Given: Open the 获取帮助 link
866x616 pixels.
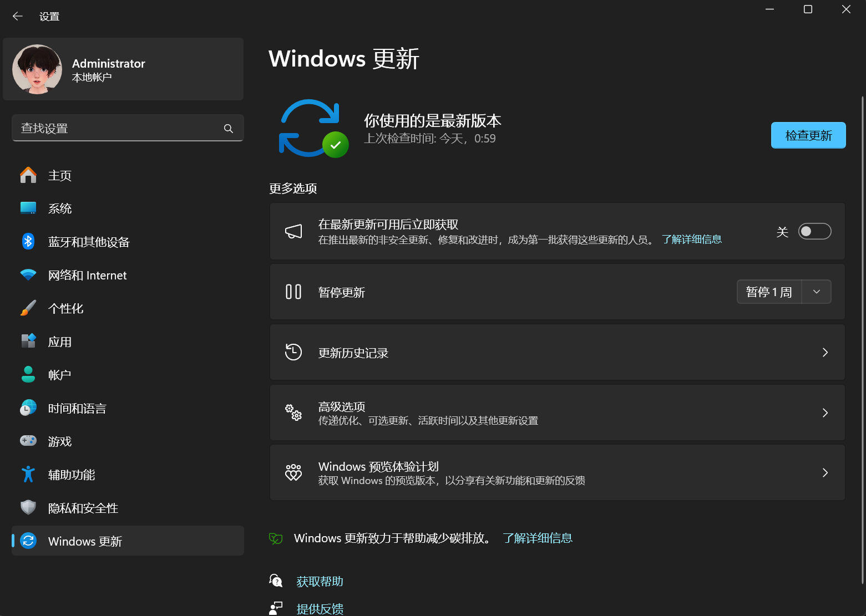Looking at the screenshot, I should (x=320, y=581).
